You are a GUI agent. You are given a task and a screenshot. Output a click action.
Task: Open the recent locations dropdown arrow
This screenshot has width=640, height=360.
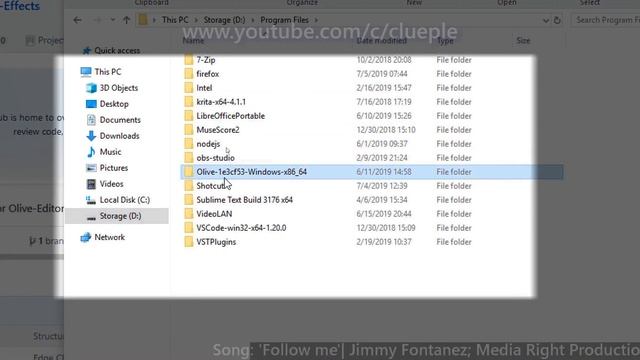[x=113, y=20]
